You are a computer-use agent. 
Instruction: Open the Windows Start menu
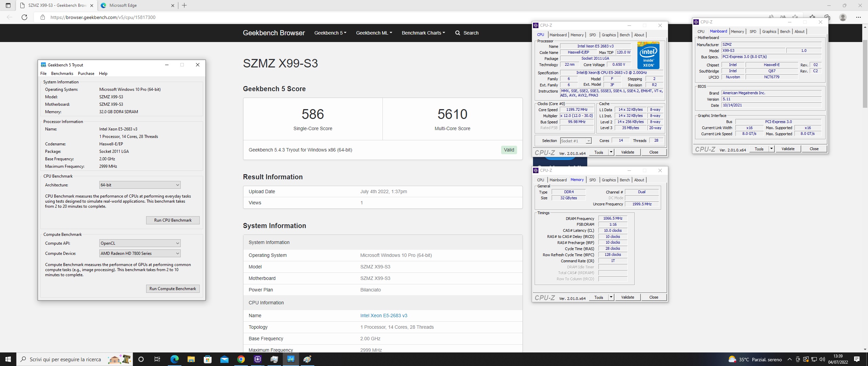point(8,359)
